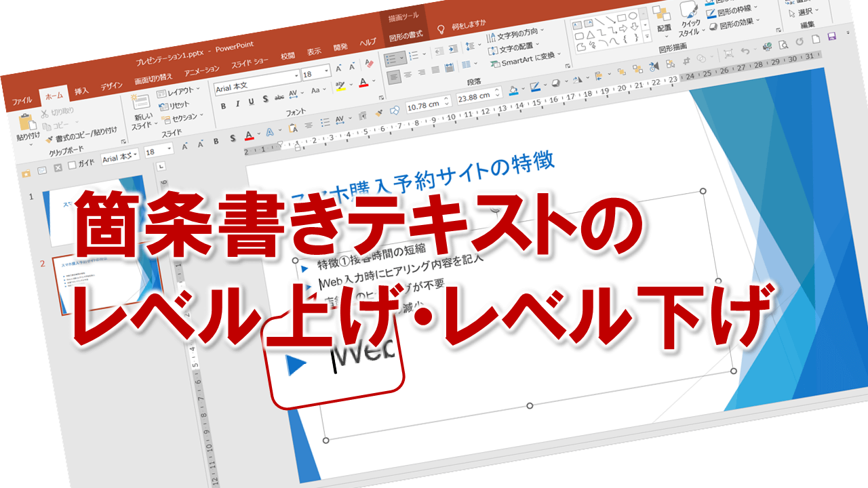This screenshot has width=868, height=488.
Task: Click the increase list level icon
Action: pyautogui.click(x=452, y=49)
